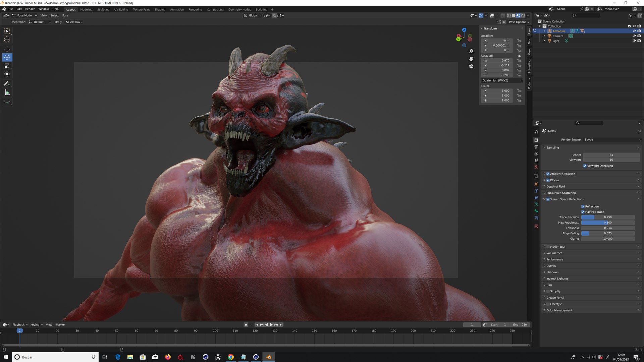Click the zoom magnifier viewport icon
The height and width of the screenshot is (362, 644).
click(471, 51)
